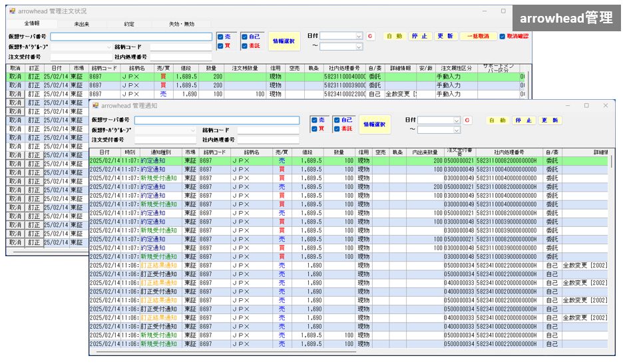Toggle 自己 checkbox in 管理注文状況 window
Viewport: 625px width, 364px height.
point(244,37)
